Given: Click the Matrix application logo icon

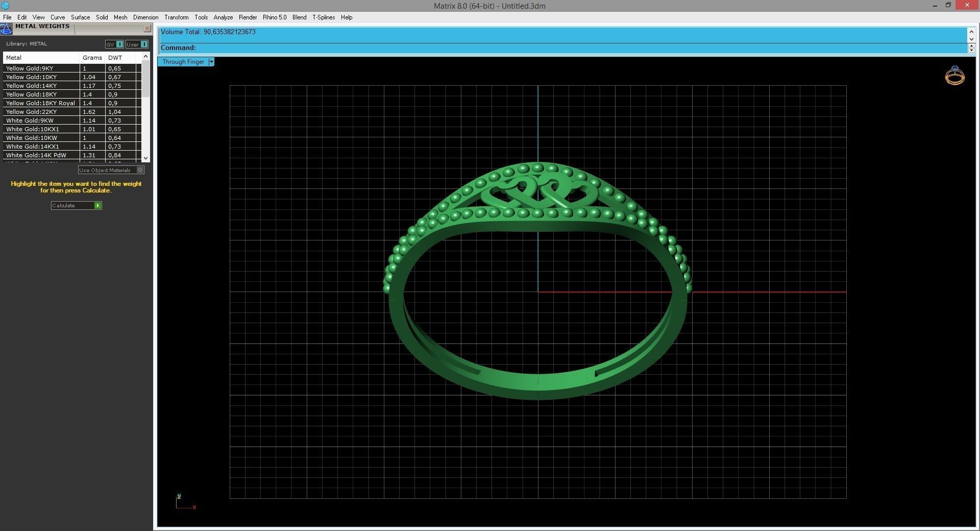Looking at the screenshot, I should coord(5,6).
